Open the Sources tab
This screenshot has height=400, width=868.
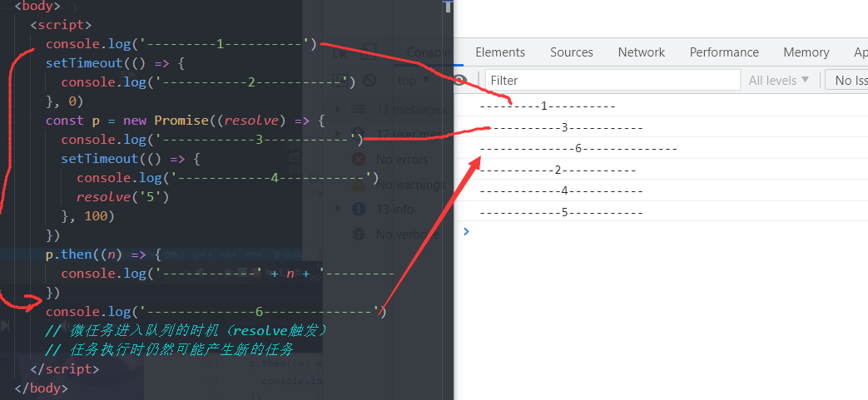(x=571, y=52)
